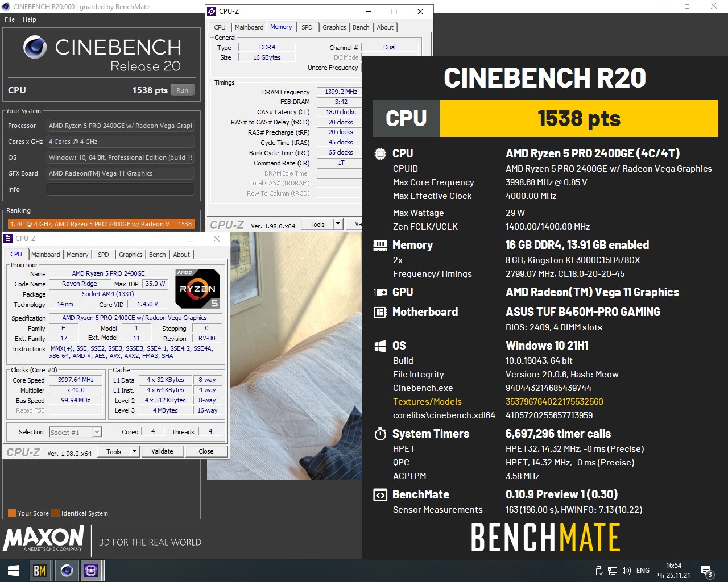Screen dimensions: 728x582
Task: Click the Cinebench logo sphere icon
Action: click(35, 47)
